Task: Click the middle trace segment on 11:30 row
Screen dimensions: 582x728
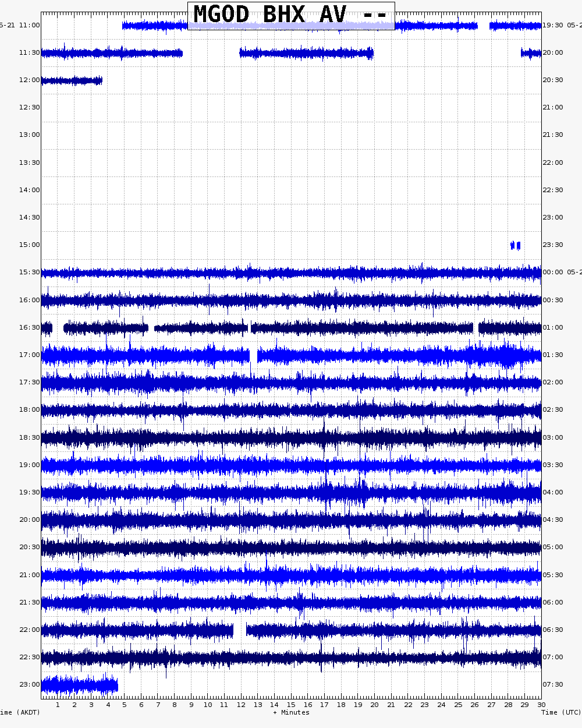Action: [x=306, y=54]
